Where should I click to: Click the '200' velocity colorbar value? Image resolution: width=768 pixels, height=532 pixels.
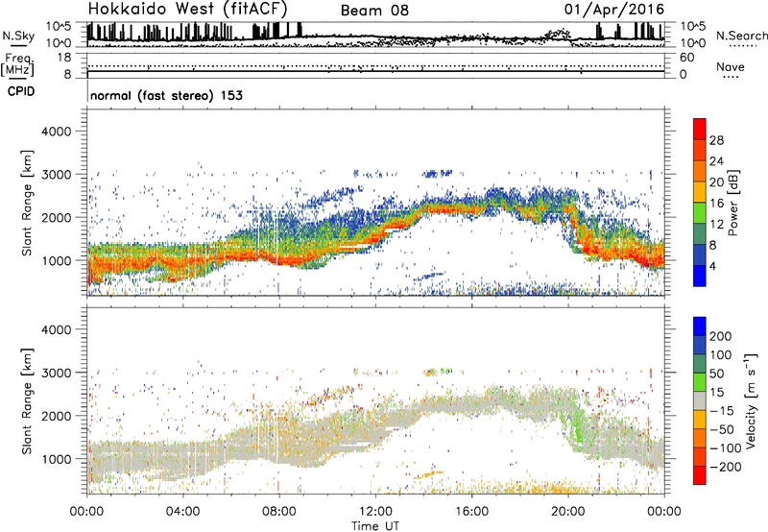pyautogui.click(x=721, y=336)
